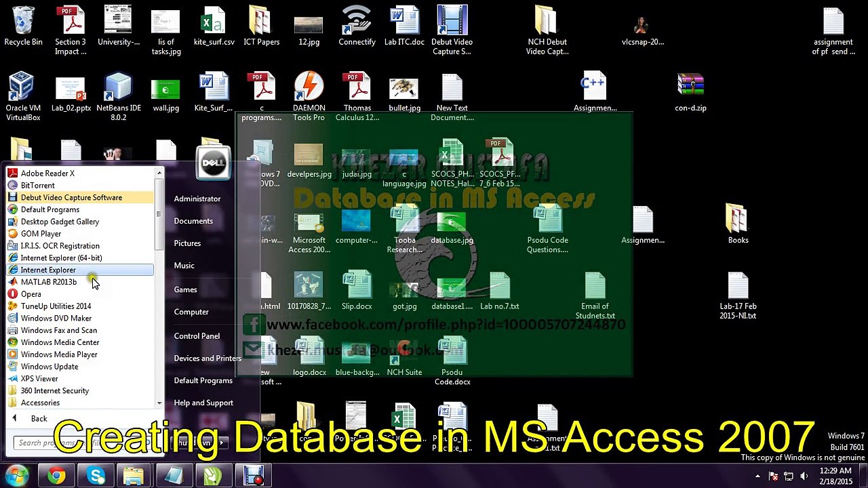
Task: Run Windows Update from programs list
Action: point(80,367)
